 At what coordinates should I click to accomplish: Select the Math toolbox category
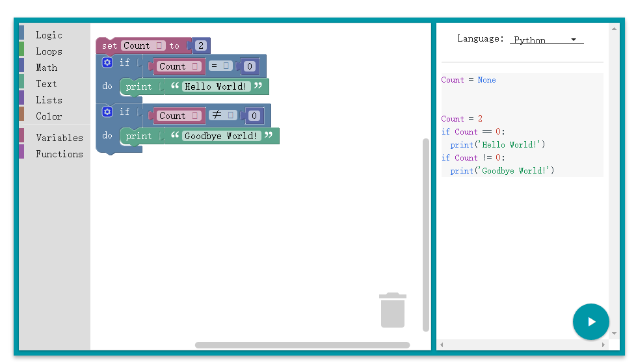point(46,68)
